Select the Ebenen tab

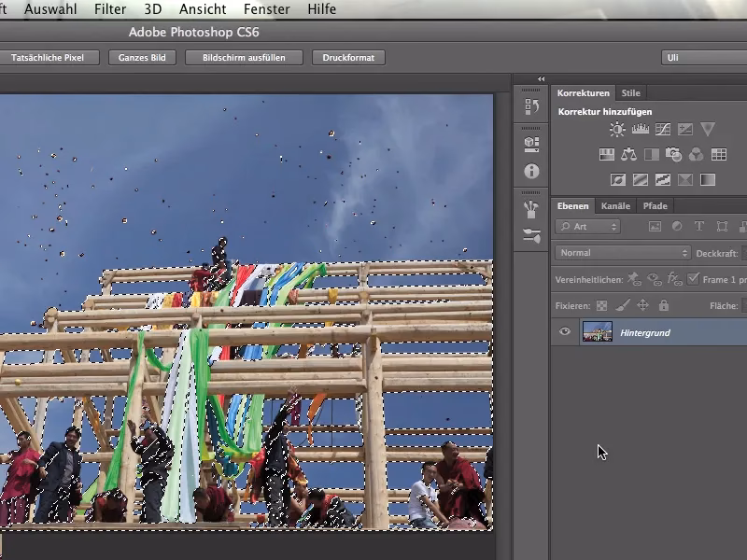coord(572,206)
